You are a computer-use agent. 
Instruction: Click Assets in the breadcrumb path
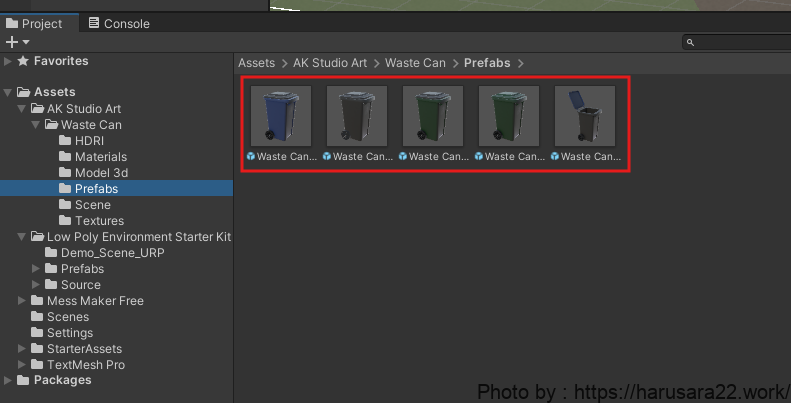[x=256, y=63]
